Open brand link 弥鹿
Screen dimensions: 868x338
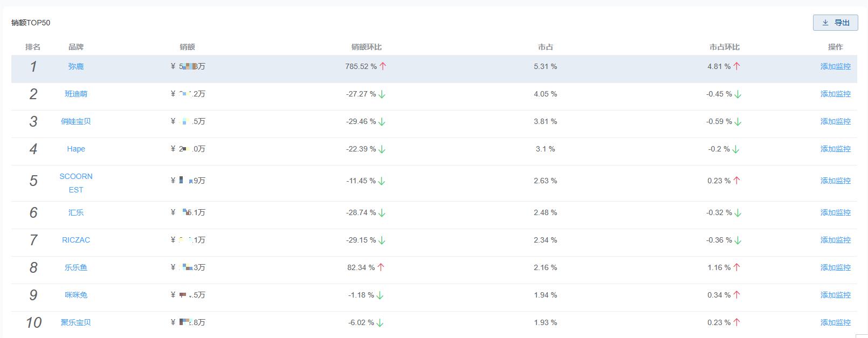[76, 66]
